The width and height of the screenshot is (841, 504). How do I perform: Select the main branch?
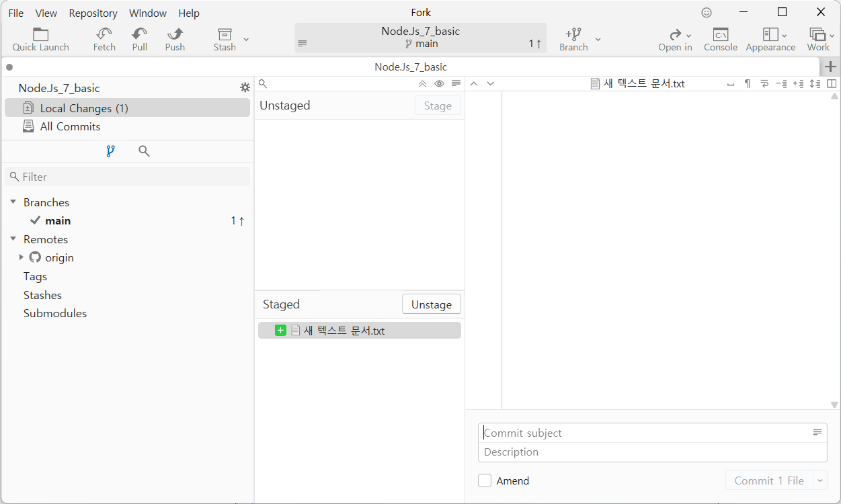coord(127,220)
